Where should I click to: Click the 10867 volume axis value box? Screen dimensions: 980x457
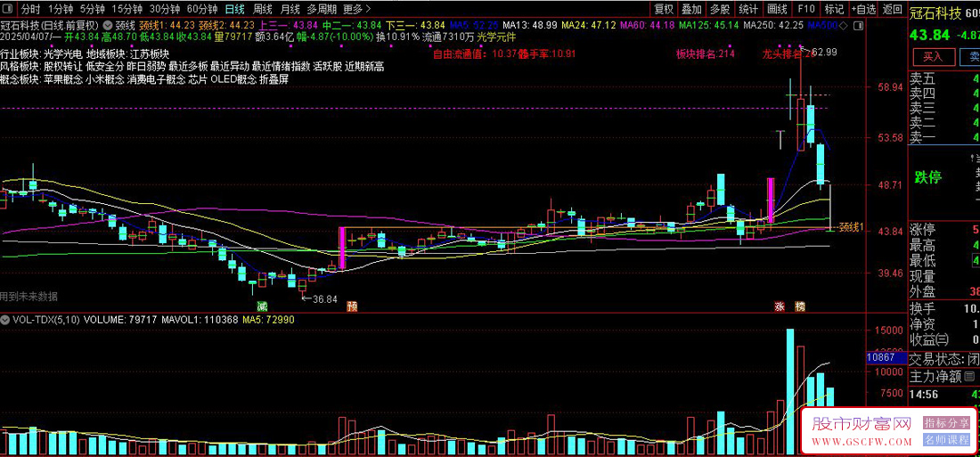tap(885, 357)
